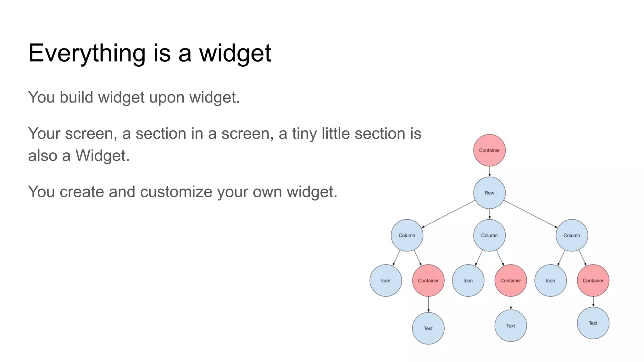Click the rightmost Column node
The width and height of the screenshot is (644, 362).
click(x=572, y=235)
